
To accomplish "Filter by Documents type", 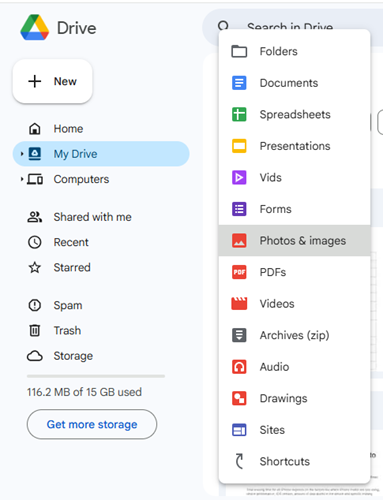I will 294,83.
